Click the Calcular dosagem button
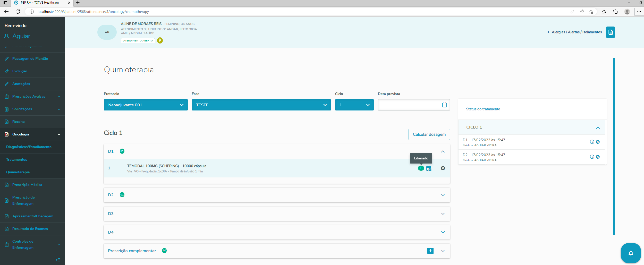 pos(429,134)
